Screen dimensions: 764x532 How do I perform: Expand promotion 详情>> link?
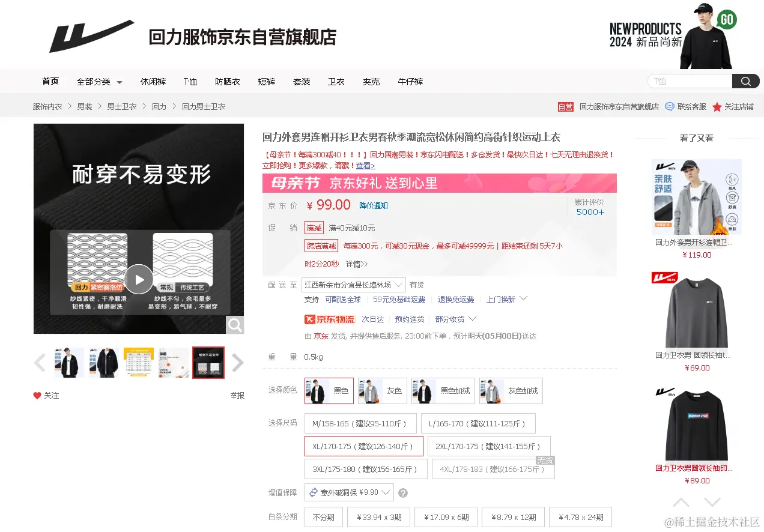tap(357, 264)
